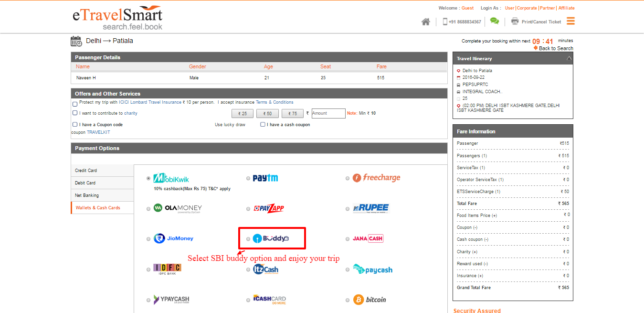This screenshot has height=313, width=644.
Task: Click the ₹ 50 charity amount button
Action: (x=267, y=113)
